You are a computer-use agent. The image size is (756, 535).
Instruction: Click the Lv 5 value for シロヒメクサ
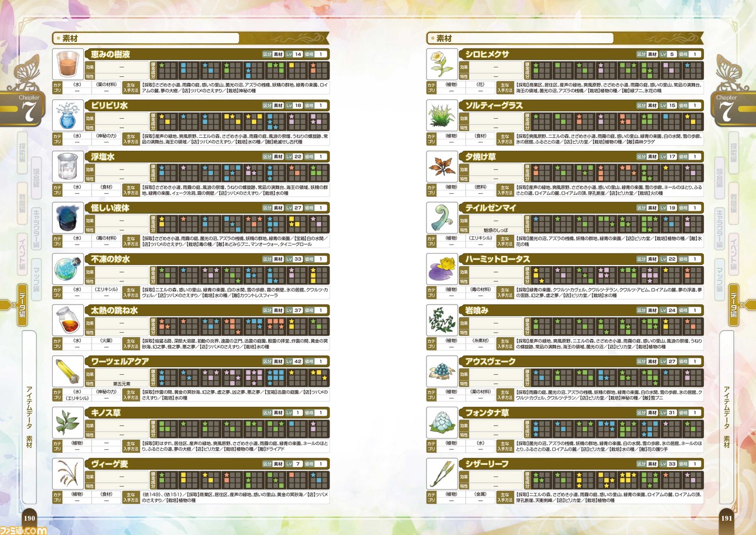[x=673, y=54]
